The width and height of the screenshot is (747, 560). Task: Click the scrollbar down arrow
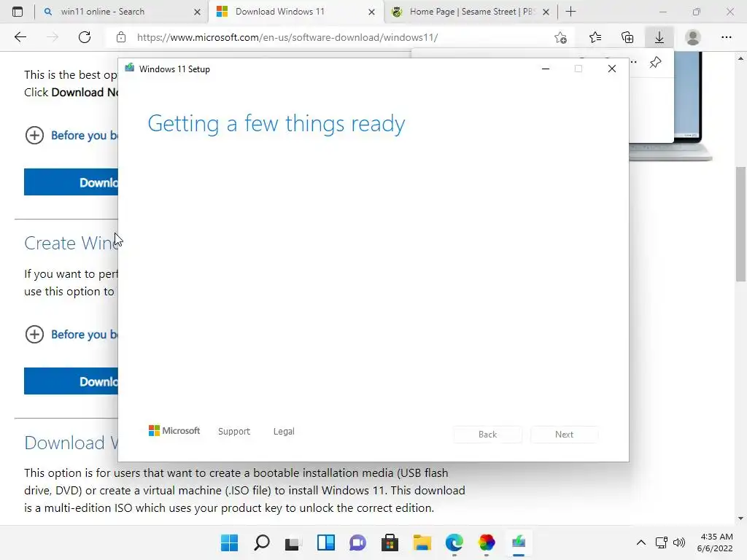(740, 518)
